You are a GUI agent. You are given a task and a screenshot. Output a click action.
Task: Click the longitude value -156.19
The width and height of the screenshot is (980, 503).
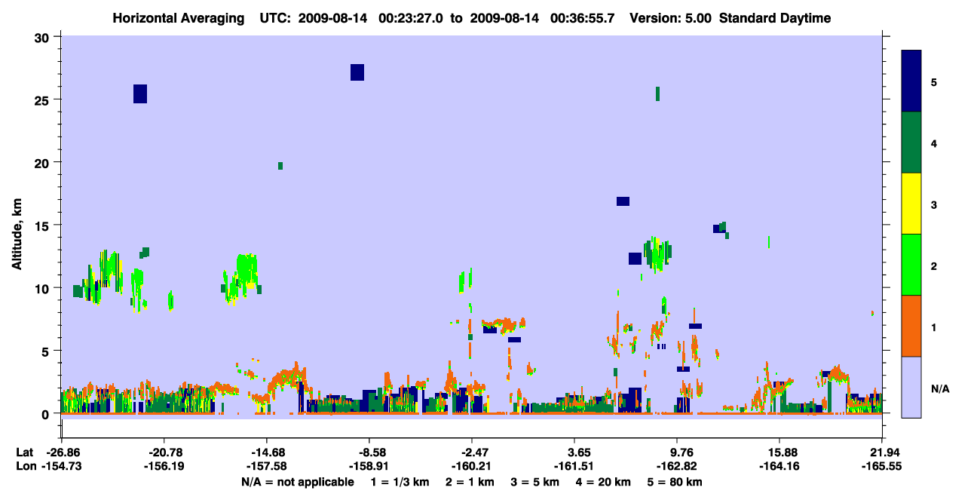click(164, 467)
